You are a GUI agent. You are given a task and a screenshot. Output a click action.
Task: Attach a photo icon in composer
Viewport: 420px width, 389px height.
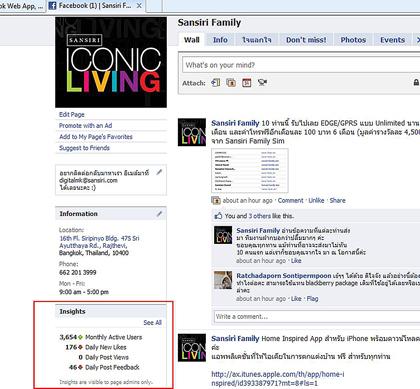(x=231, y=82)
